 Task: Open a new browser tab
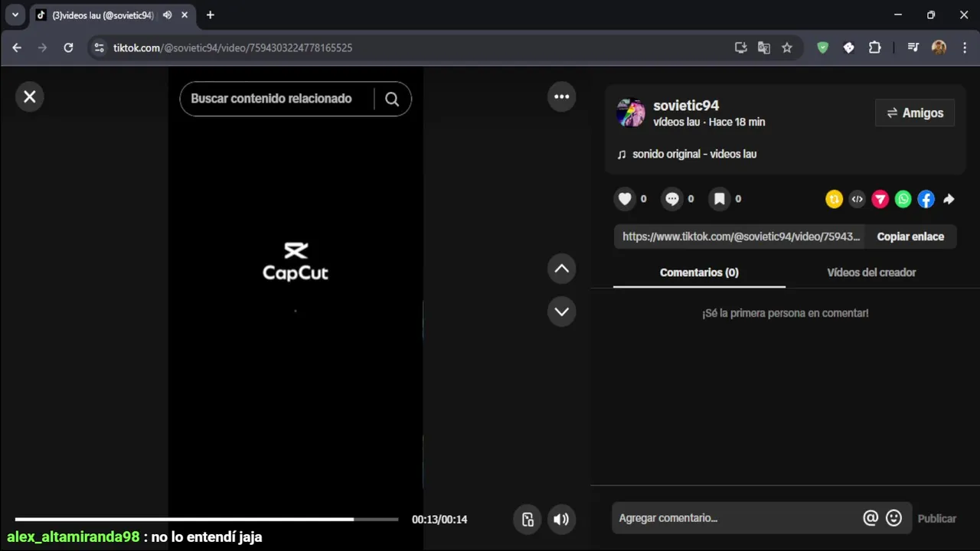[x=211, y=15]
